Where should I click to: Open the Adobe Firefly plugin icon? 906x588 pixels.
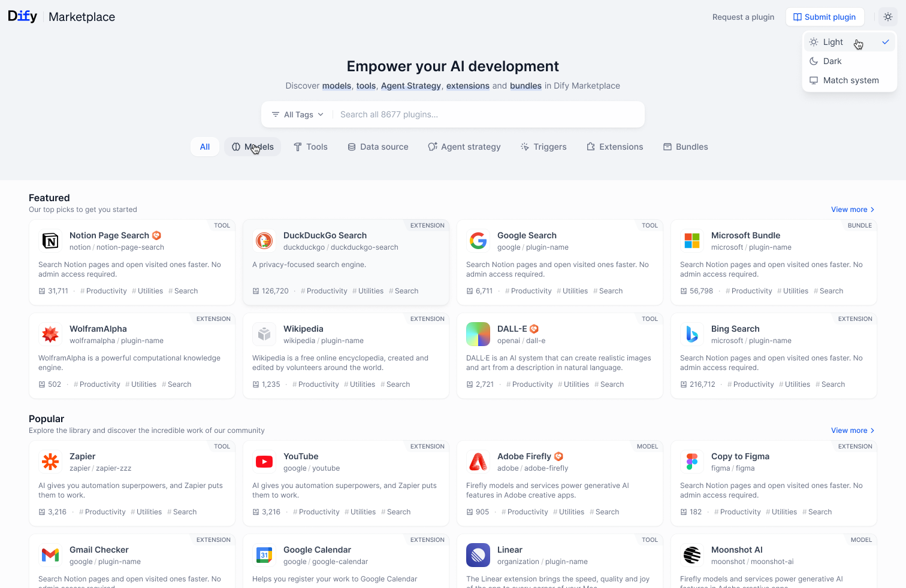478,462
